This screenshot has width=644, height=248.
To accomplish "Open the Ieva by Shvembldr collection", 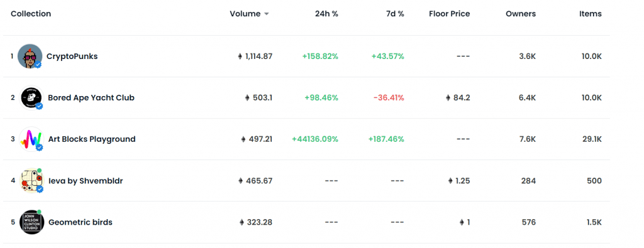I will click(86, 181).
